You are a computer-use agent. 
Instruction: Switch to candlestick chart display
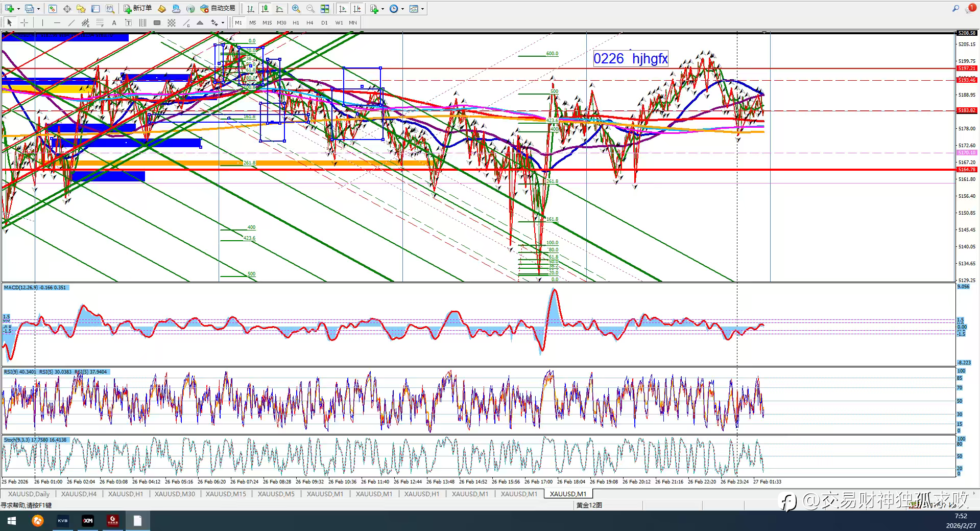(265, 9)
